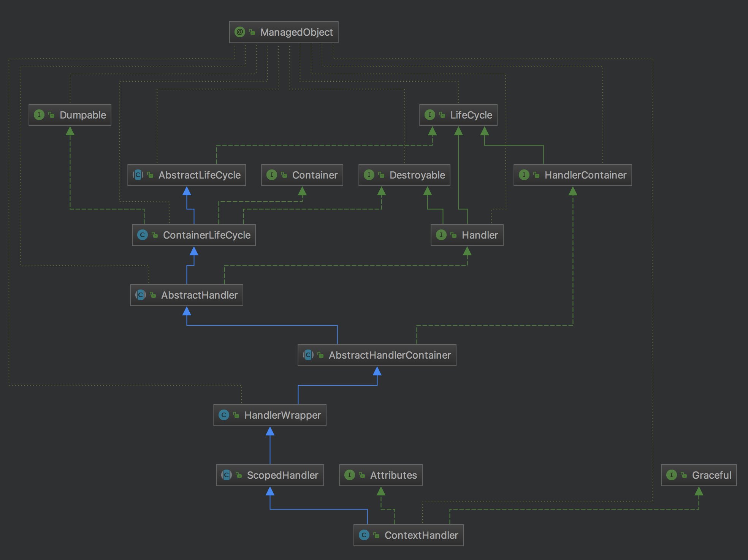748x560 pixels.
Task: Select the ContextHandler node label
Action: click(x=421, y=535)
